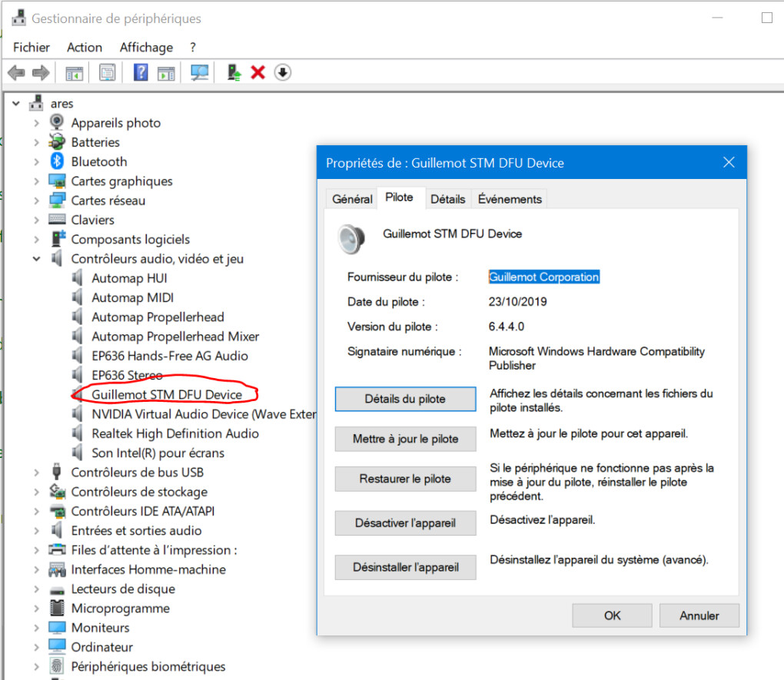Confirm the dialog with OK

(x=612, y=615)
